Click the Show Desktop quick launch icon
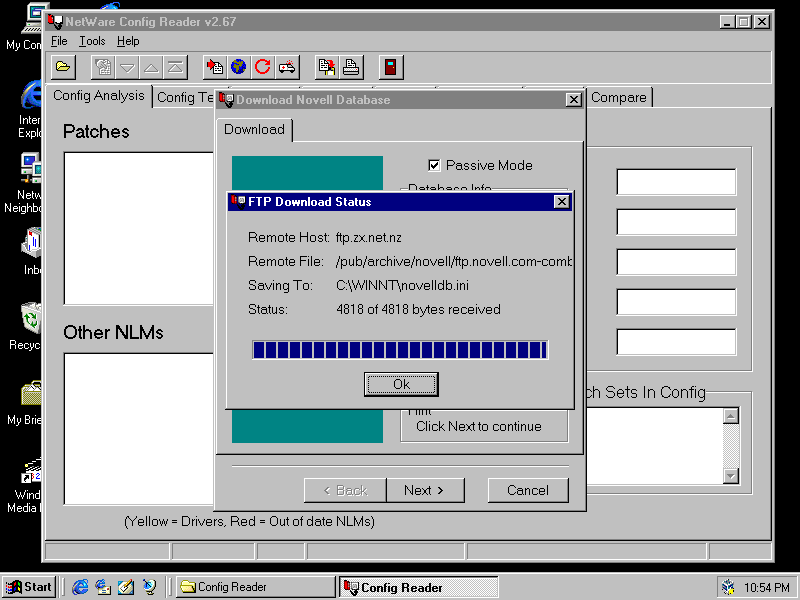Image resolution: width=800 pixels, height=600 pixels. (126, 587)
